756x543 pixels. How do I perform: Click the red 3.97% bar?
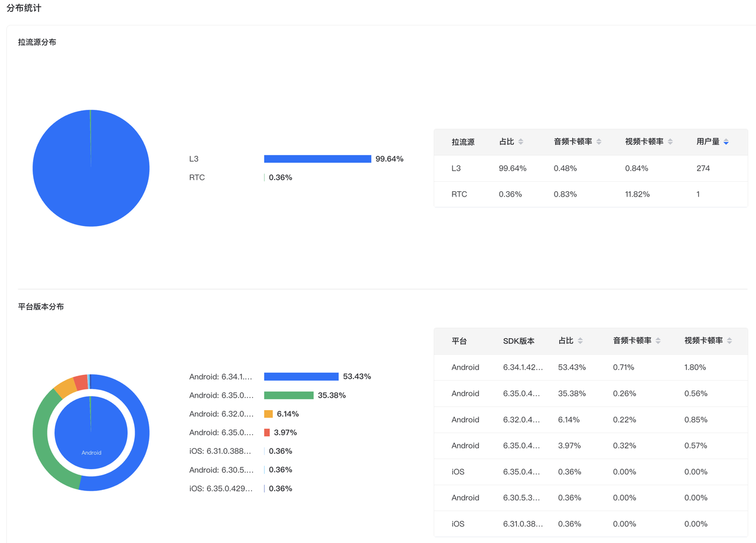click(x=267, y=433)
